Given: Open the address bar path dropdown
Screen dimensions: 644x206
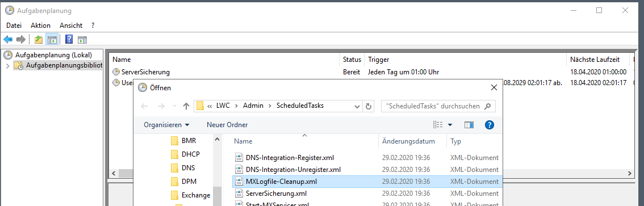Looking at the screenshot, I should [x=357, y=106].
